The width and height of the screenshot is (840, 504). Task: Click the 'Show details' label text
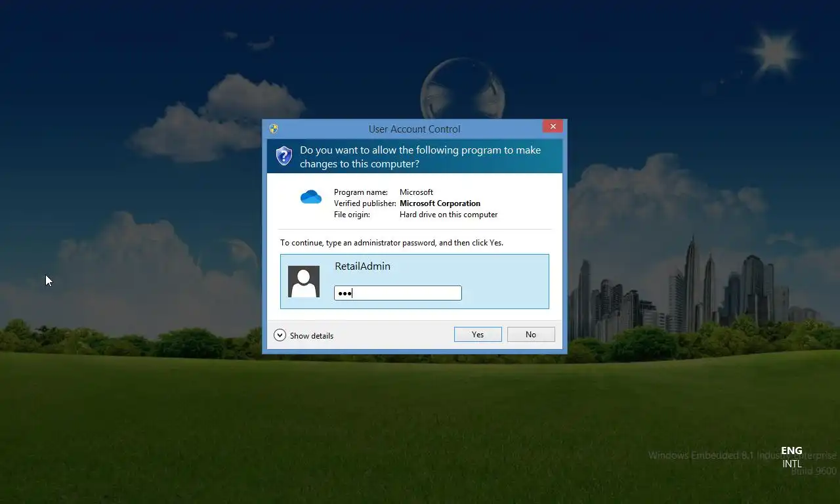[312, 336]
